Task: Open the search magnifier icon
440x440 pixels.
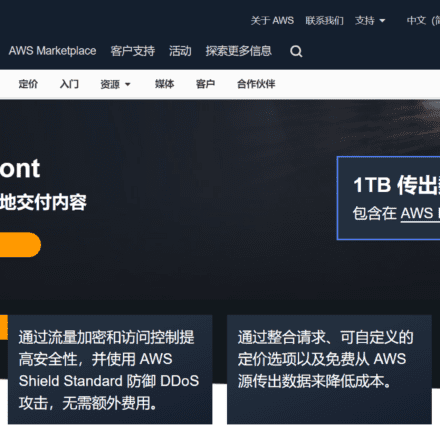Action: tap(296, 51)
